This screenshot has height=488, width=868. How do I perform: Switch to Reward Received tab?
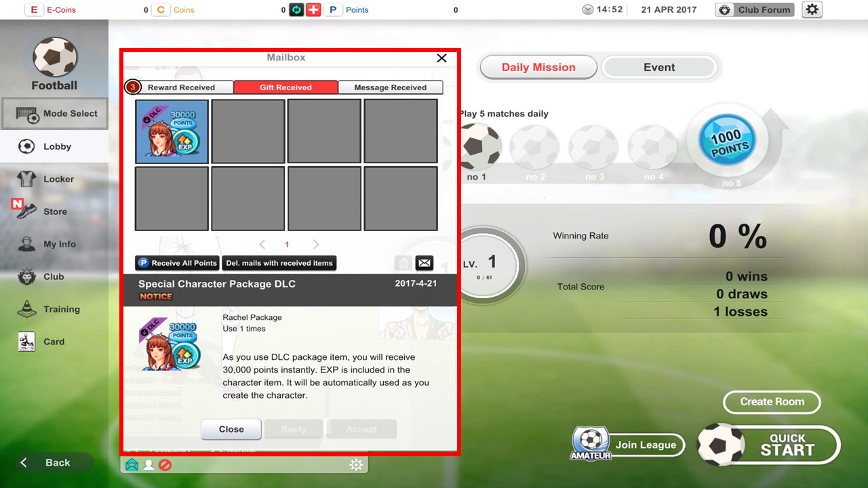(x=180, y=87)
